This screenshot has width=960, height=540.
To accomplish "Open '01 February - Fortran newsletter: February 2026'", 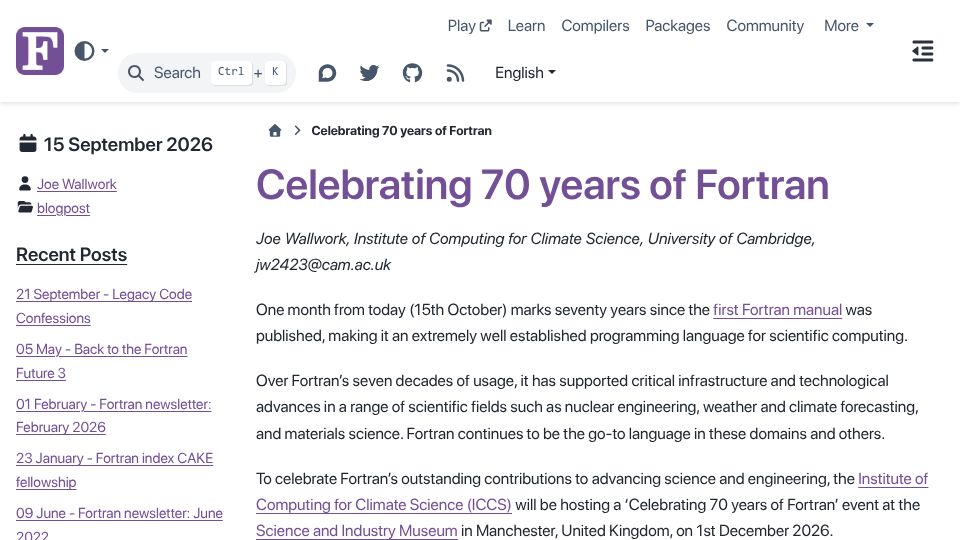I will pos(113,416).
